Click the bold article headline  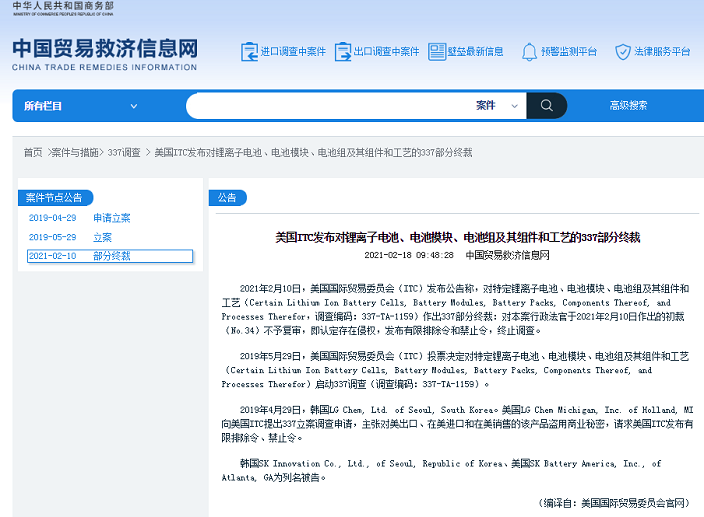pos(458,237)
